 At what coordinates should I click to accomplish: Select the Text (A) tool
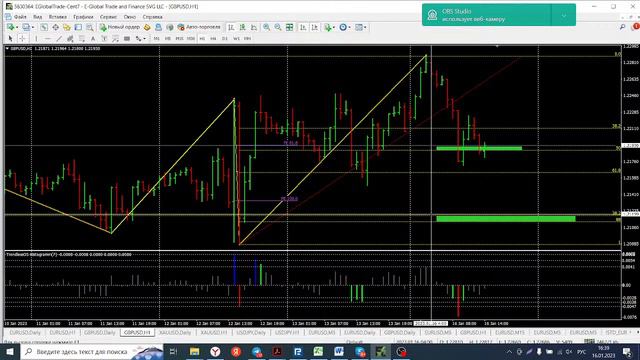(x=93, y=38)
